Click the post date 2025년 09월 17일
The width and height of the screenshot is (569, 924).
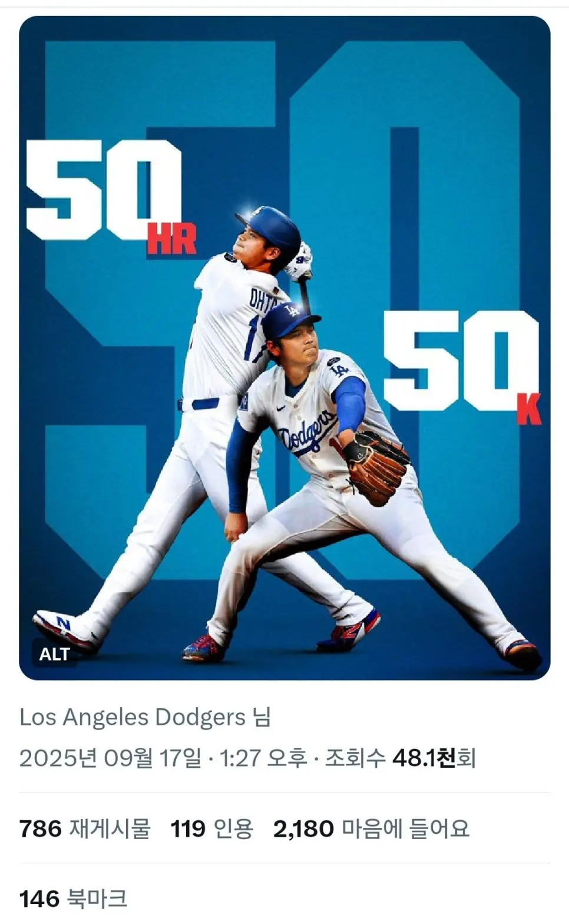click(x=110, y=758)
